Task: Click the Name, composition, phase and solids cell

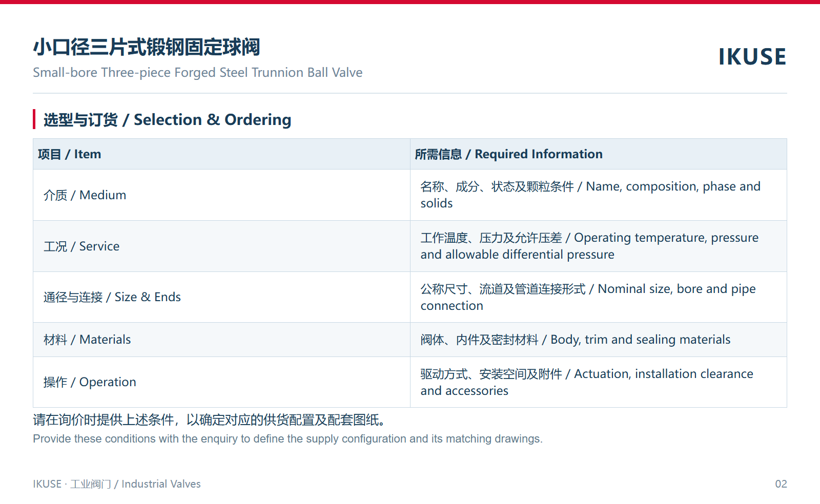Action: [x=599, y=195]
